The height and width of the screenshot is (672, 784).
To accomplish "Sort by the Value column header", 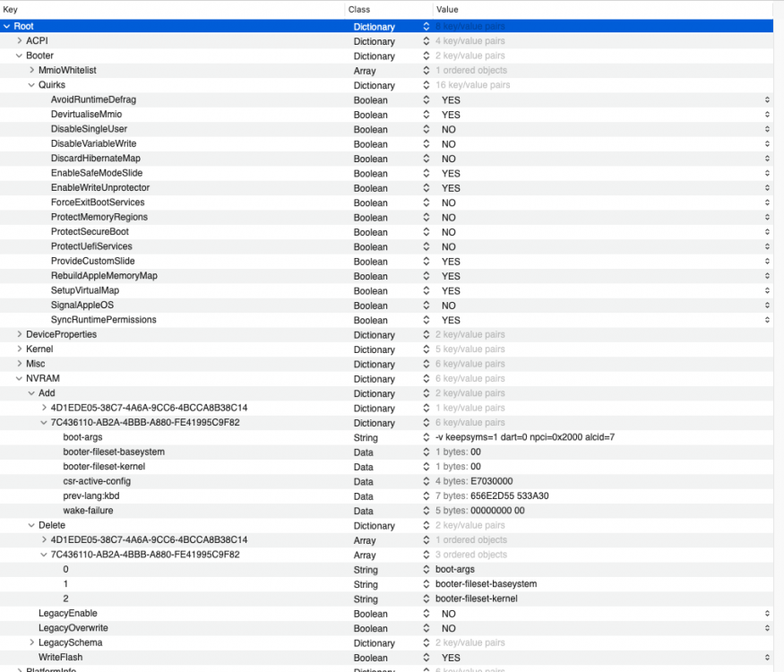I will 603,10.
